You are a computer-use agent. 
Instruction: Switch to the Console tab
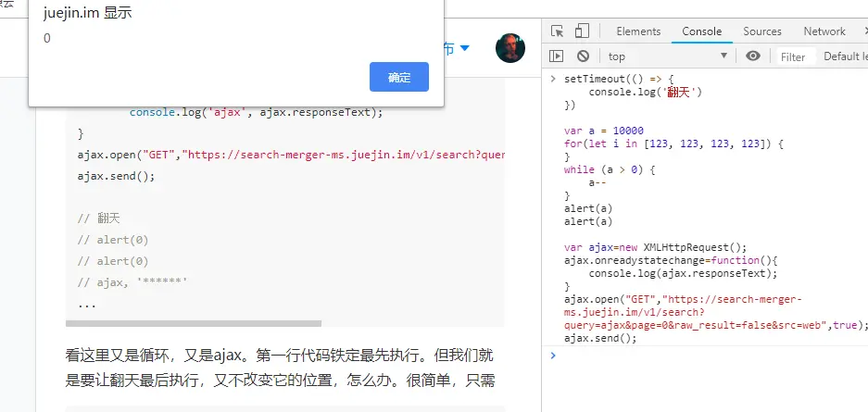point(702,31)
